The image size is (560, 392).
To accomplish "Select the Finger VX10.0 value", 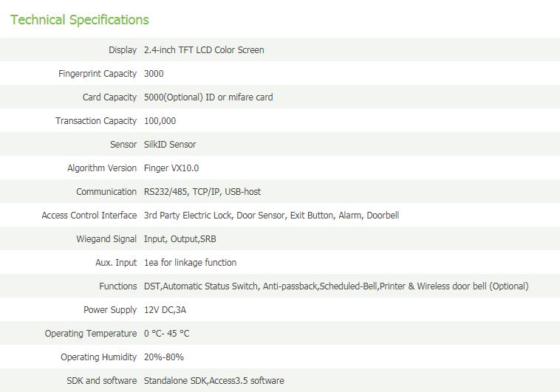I will coord(171,168).
